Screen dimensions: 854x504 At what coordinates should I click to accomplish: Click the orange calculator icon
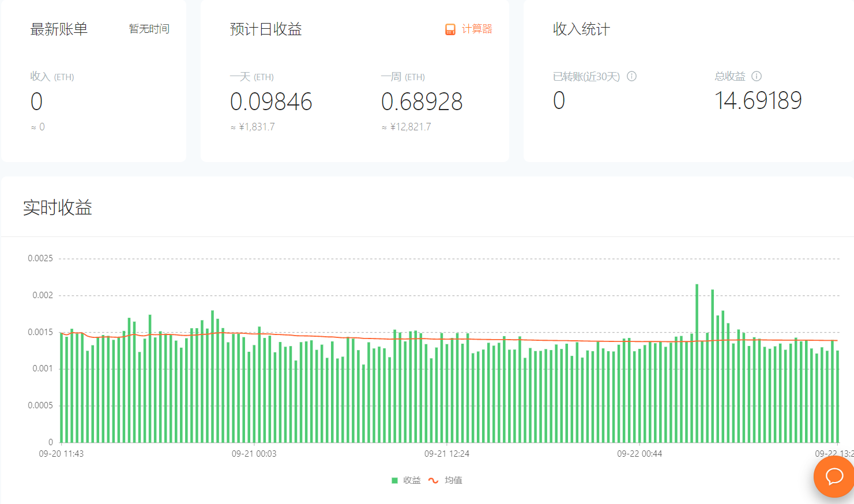(x=450, y=29)
